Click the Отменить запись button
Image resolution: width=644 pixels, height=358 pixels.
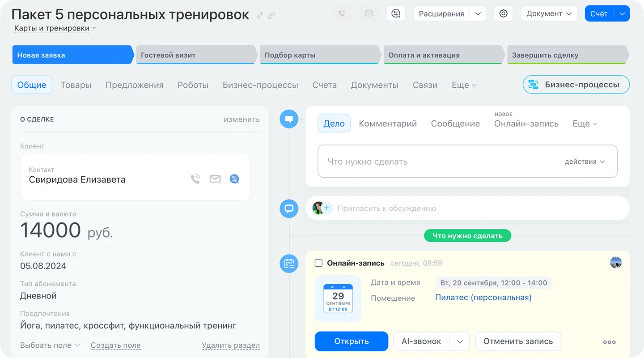[x=518, y=341]
